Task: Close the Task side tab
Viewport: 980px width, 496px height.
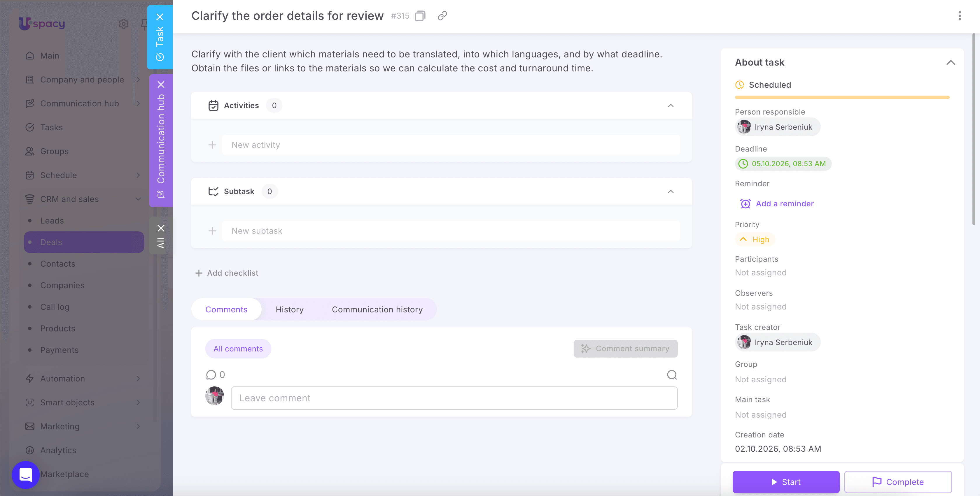Action: (160, 17)
